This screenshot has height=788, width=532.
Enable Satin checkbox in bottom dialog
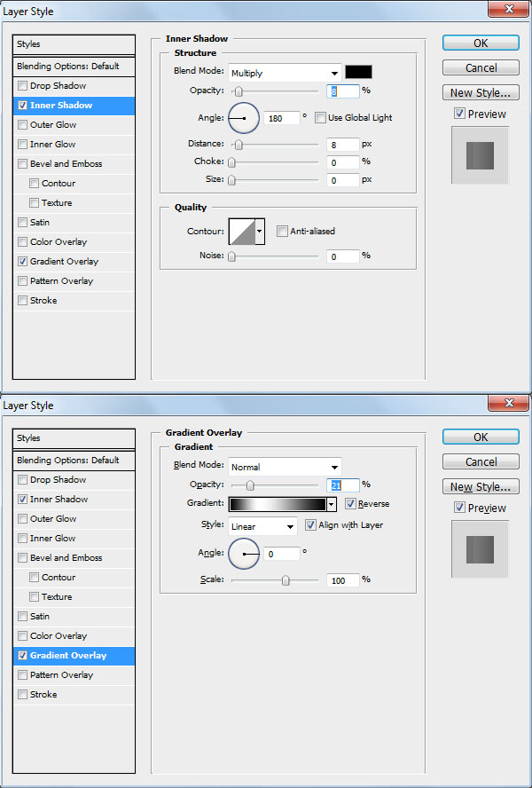[x=22, y=616]
